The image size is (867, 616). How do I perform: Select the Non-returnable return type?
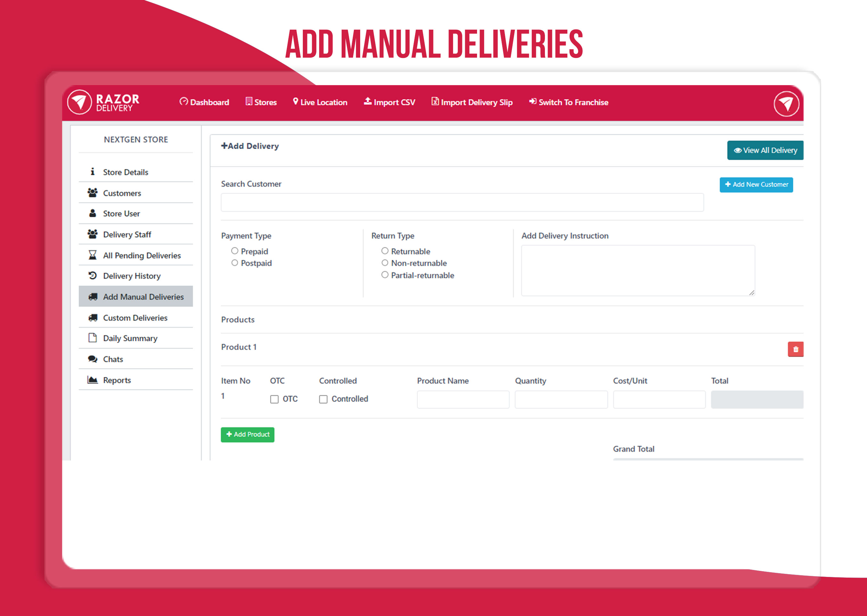click(385, 263)
